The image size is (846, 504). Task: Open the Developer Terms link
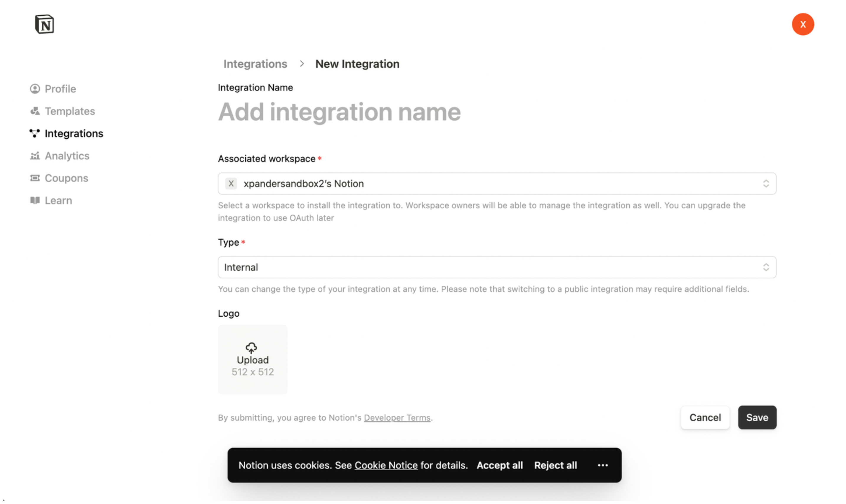[x=397, y=418]
